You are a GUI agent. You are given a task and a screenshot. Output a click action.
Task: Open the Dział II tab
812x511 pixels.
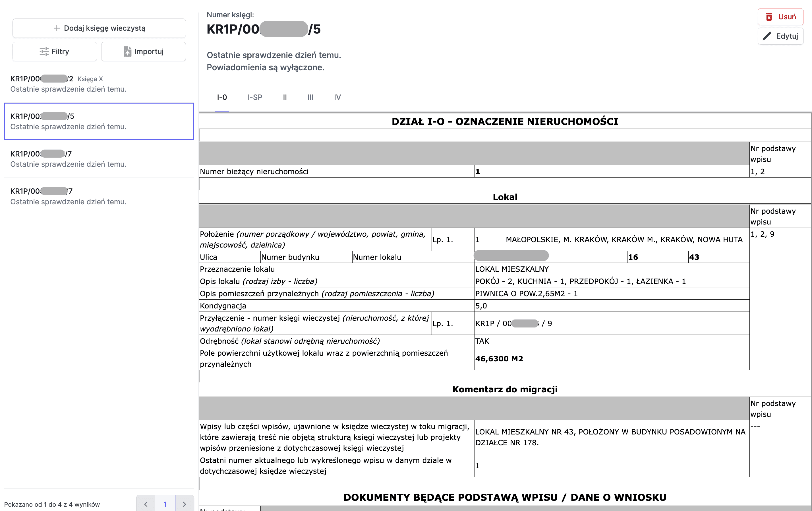(285, 97)
